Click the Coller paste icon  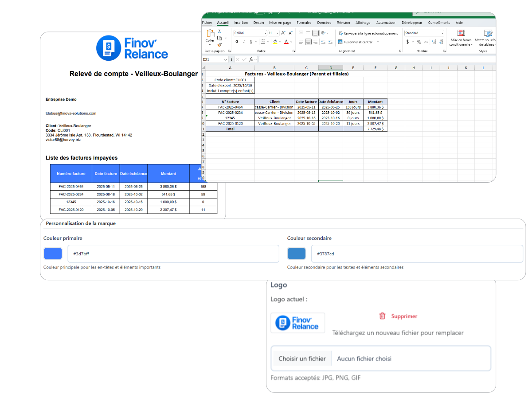pyautogui.click(x=210, y=35)
